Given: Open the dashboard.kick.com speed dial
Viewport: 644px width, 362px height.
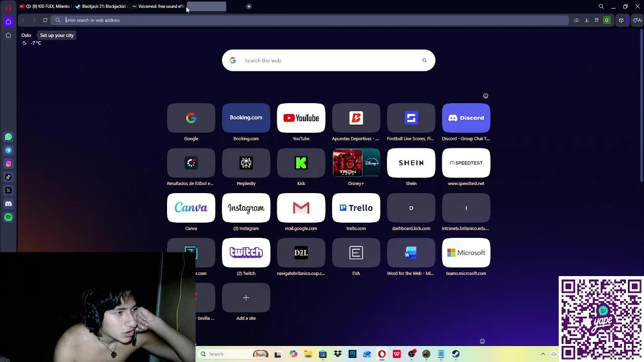Looking at the screenshot, I should (x=411, y=208).
